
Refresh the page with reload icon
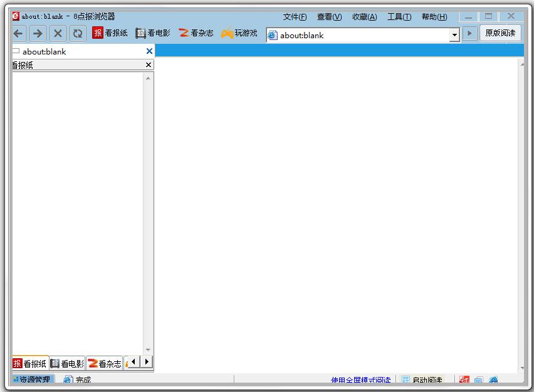(77, 34)
